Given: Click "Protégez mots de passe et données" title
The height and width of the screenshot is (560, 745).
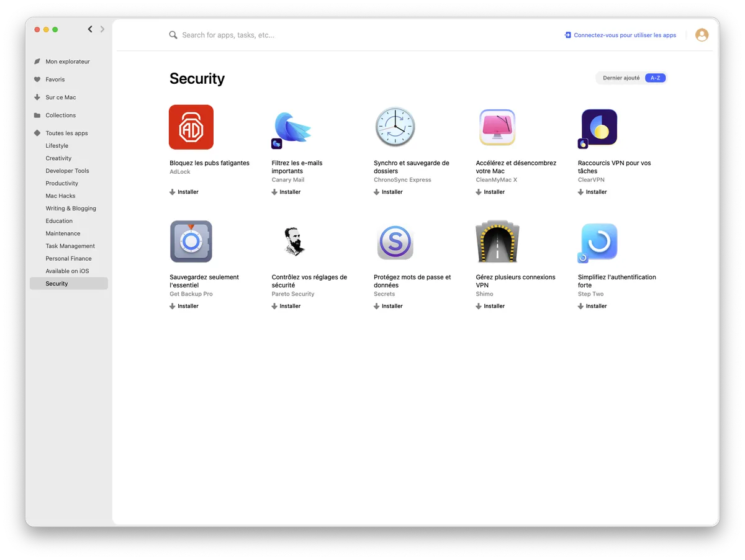Looking at the screenshot, I should (x=412, y=281).
